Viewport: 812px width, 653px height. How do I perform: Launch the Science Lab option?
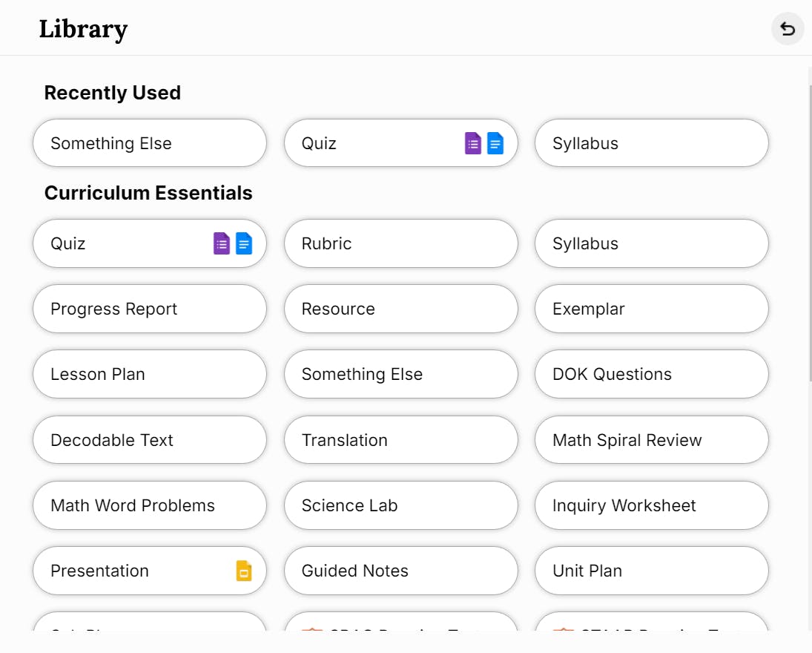(400, 505)
